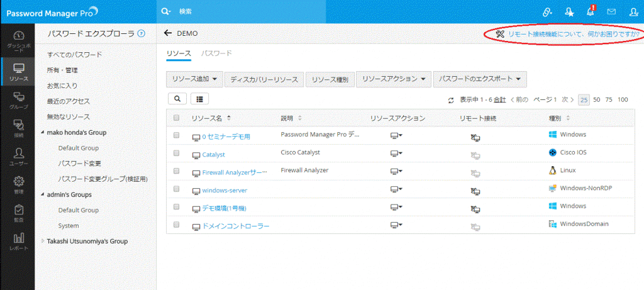Open the リソース追加 dropdown
Image resolution: width=644 pixels, height=290 pixels.
click(x=194, y=79)
